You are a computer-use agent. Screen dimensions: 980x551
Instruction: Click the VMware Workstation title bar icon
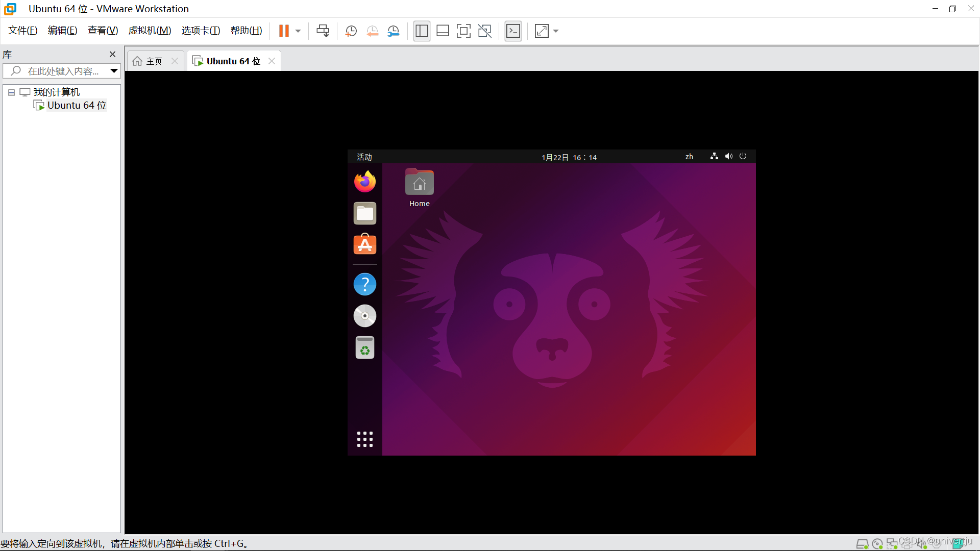click(x=10, y=9)
